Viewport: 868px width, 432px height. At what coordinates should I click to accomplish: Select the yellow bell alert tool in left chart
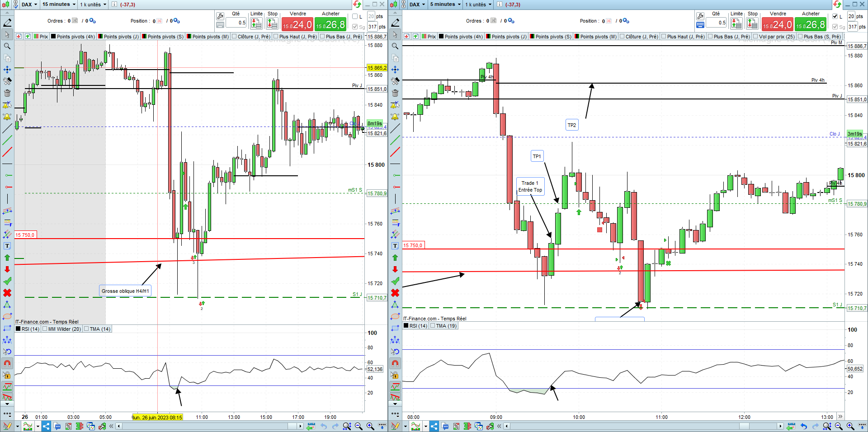pyautogui.click(x=7, y=117)
